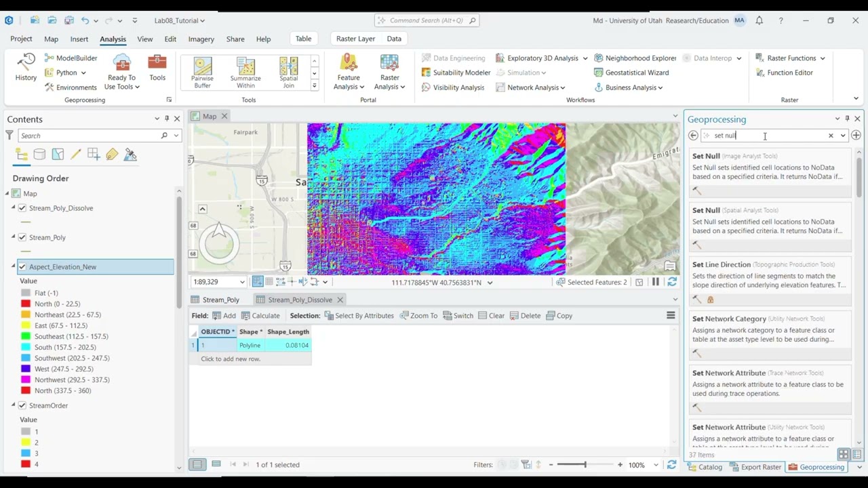Open notifications bell
The width and height of the screenshot is (868, 488).
[759, 20]
